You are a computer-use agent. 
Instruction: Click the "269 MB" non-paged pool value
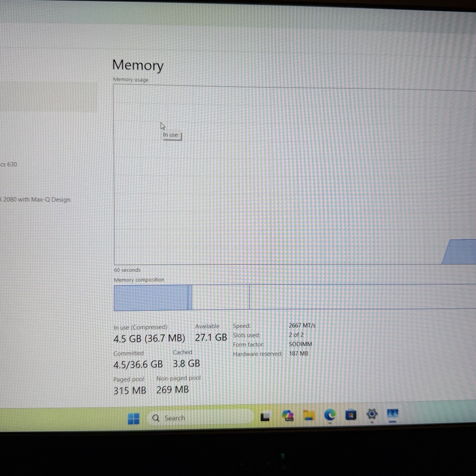pyautogui.click(x=173, y=390)
